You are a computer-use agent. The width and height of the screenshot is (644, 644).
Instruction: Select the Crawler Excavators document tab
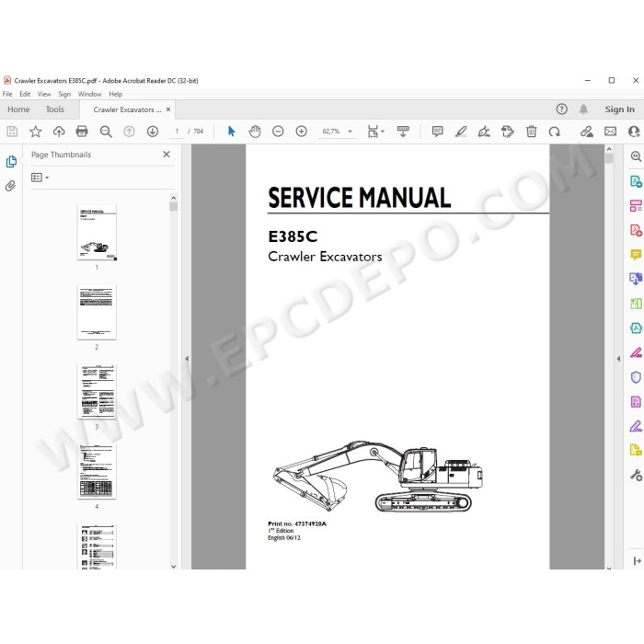click(127, 109)
